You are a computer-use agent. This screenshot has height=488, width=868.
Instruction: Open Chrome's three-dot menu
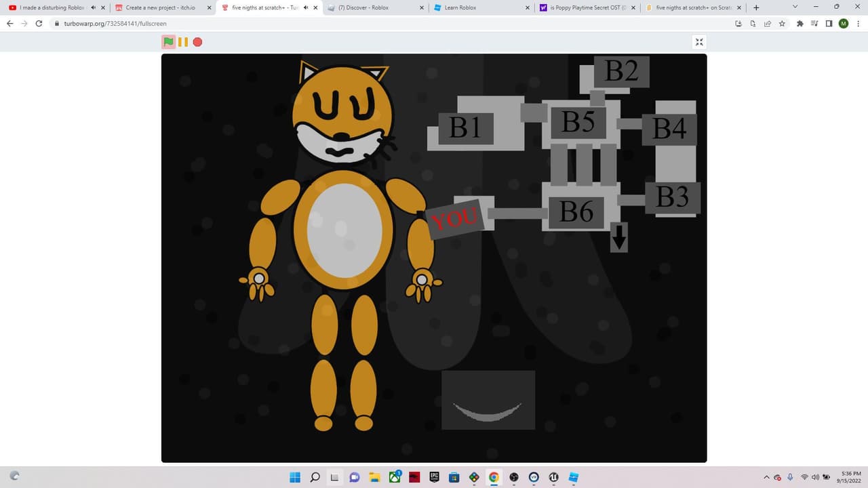click(858, 23)
